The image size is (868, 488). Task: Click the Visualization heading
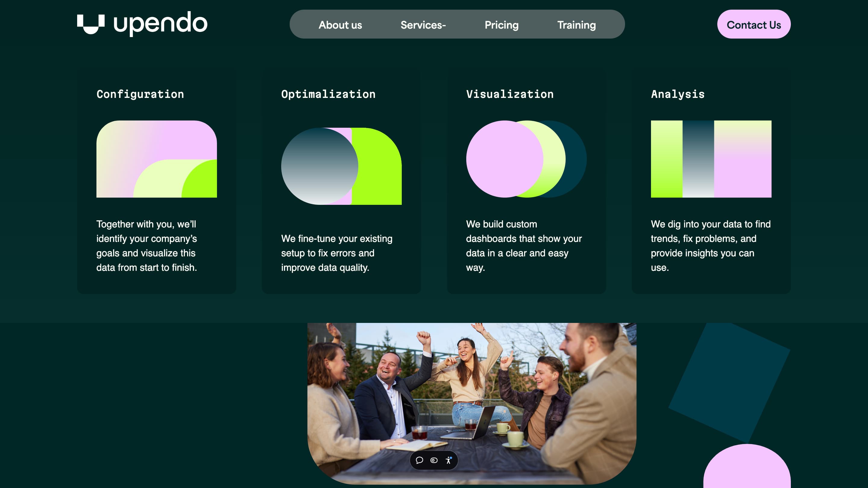click(x=509, y=94)
